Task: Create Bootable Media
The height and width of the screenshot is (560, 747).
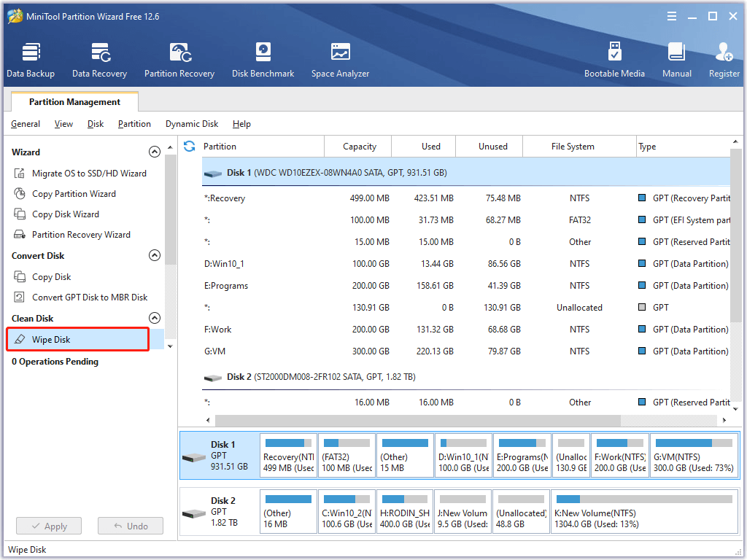Action: 614,60
